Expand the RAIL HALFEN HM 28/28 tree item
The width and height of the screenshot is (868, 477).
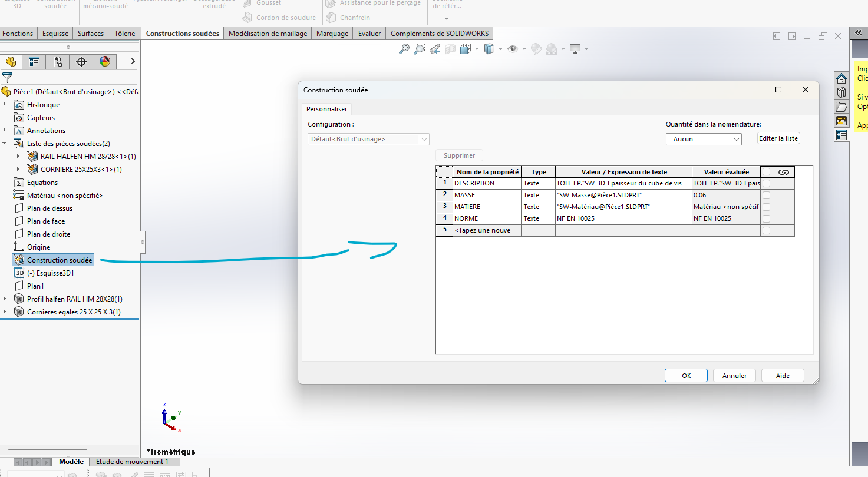(x=18, y=157)
